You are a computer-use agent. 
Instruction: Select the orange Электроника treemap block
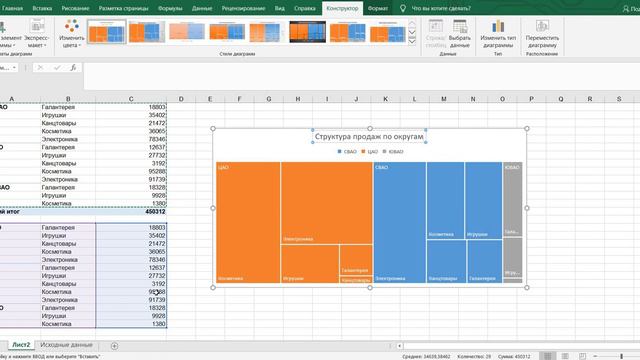coord(327,203)
